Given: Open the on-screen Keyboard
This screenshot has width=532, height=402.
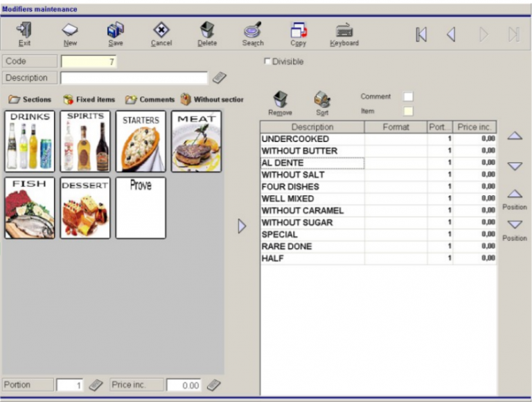Looking at the screenshot, I should coord(344,33).
